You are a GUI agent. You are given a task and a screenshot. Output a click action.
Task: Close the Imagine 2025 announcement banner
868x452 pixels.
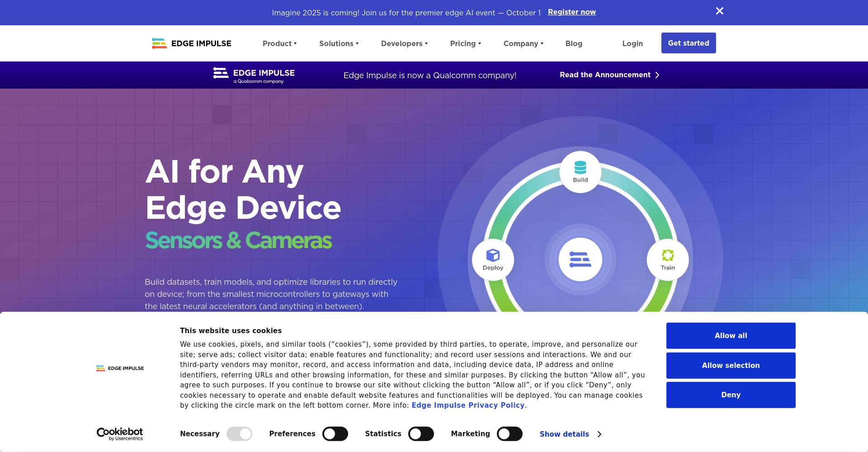pos(720,11)
